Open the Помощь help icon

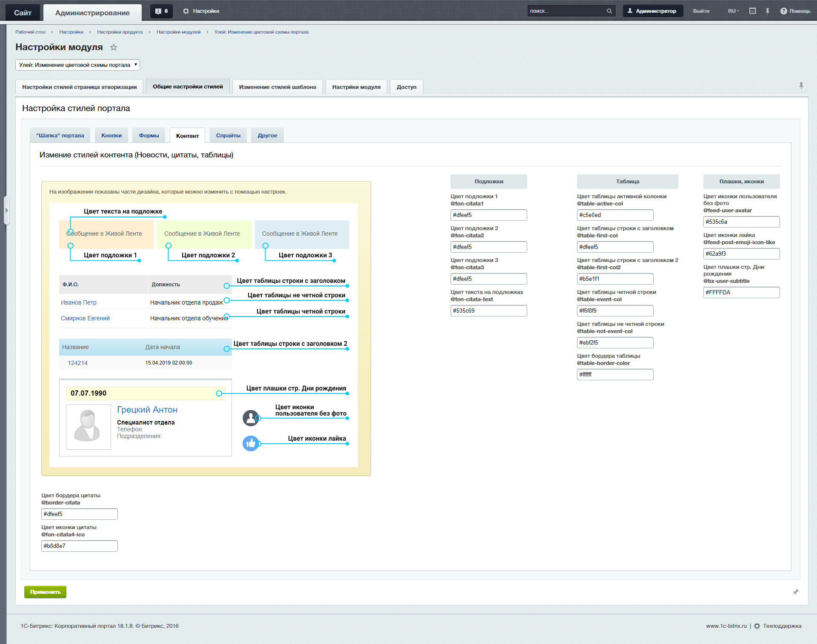(783, 11)
